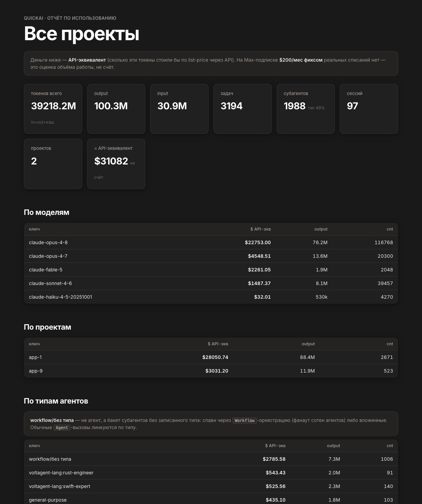Click the 'cnt' header in projects table

pyautogui.click(x=390, y=344)
